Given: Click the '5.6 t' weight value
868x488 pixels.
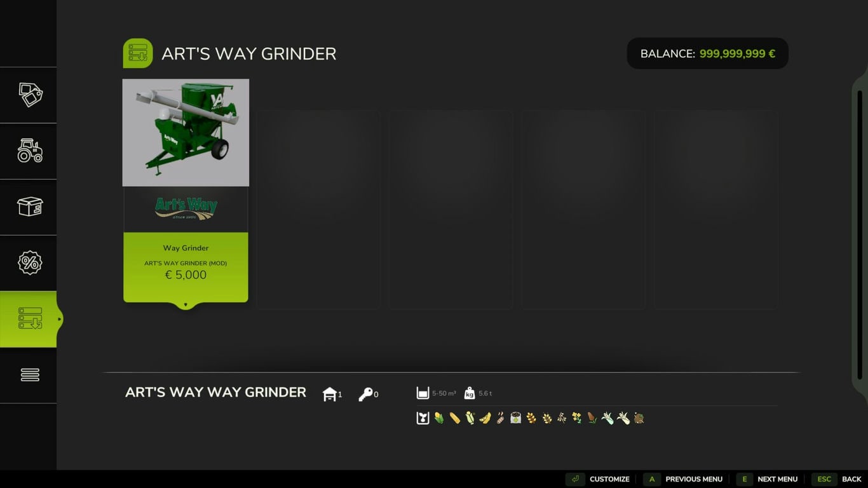Looking at the screenshot, I should [485, 394].
